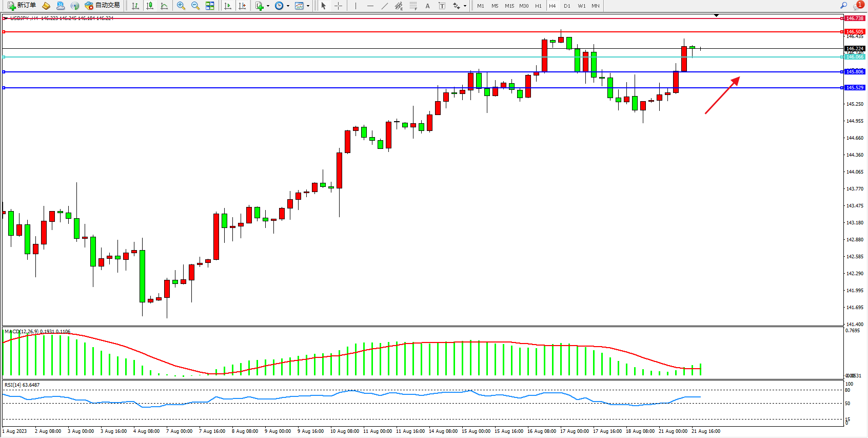868x438 pixels.
Task: Open the search magnifier at top right
Action: pyautogui.click(x=843, y=6)
